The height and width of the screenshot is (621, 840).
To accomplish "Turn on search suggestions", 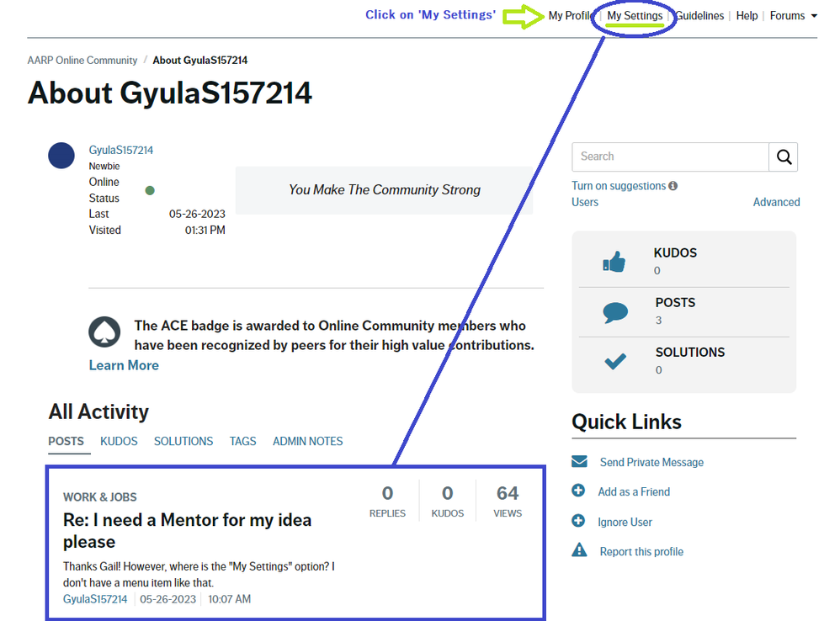I will tap(618, 186).
